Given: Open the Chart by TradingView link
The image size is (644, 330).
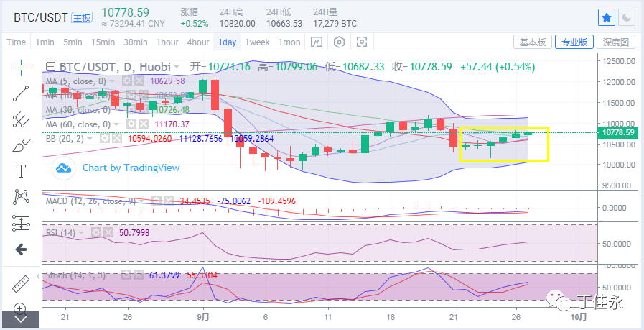Looking at the screenshot, I should click(131, 168).
